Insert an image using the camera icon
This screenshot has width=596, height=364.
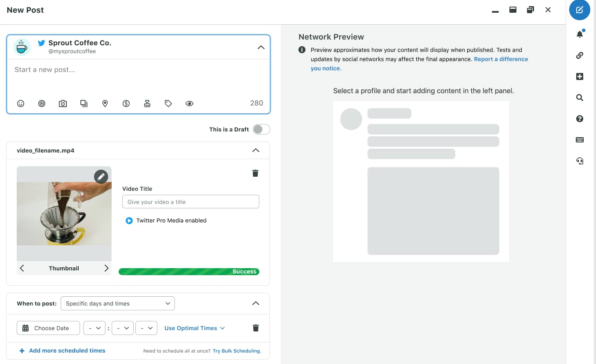pos(63,103)
